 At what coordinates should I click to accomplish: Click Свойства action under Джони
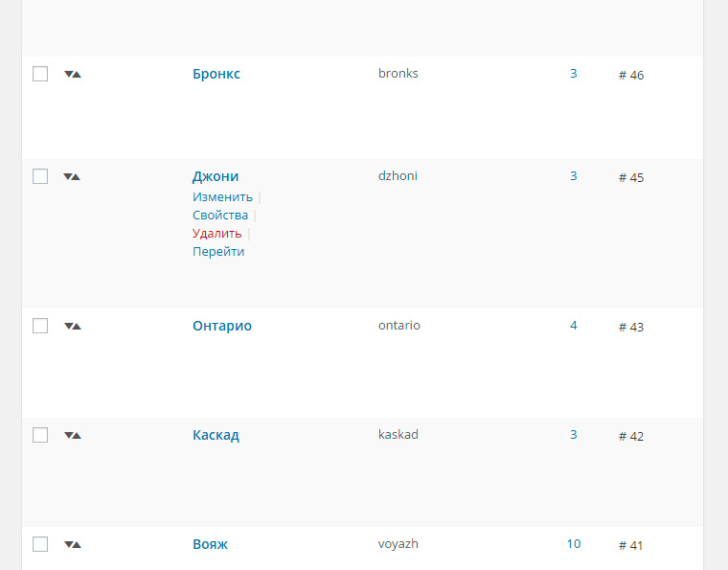pyautogui.click(x=220, y=216)
